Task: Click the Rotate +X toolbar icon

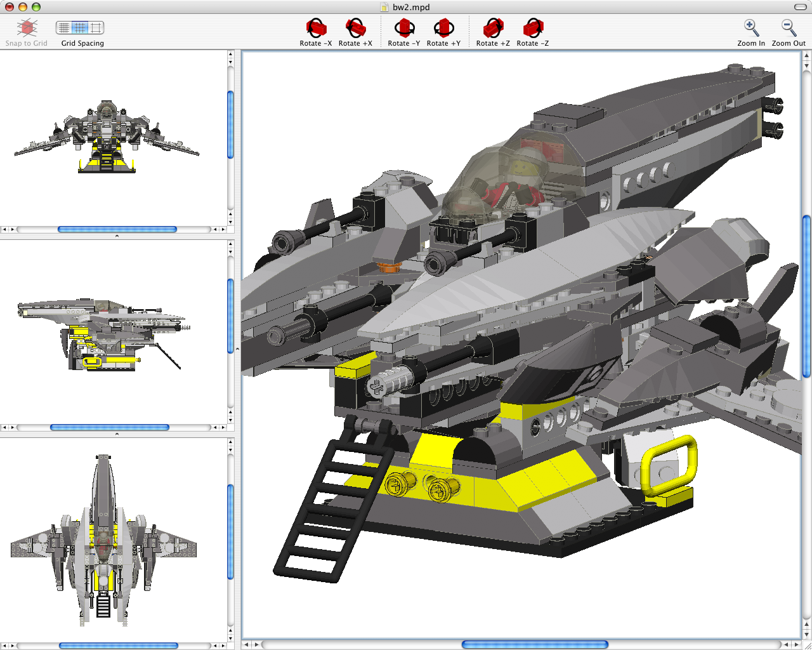Action: coord(355,29)
